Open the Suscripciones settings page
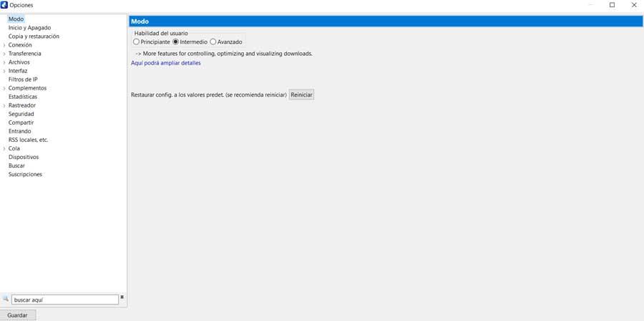Screen dimensions: 644x321 tap(25, 174)
